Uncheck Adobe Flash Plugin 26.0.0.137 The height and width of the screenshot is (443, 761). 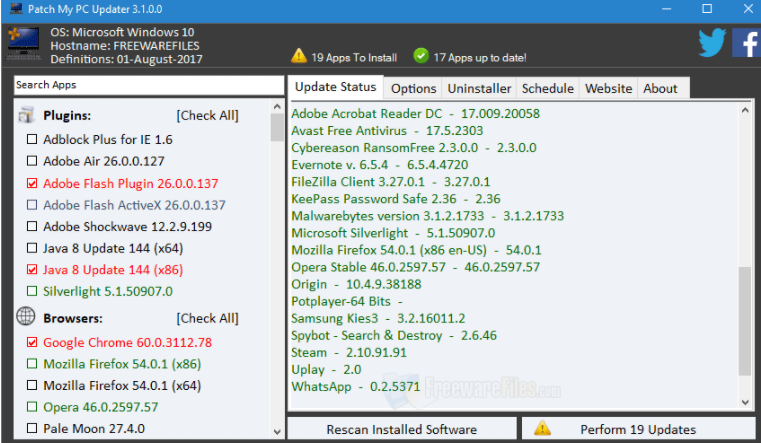pos(32,183)
